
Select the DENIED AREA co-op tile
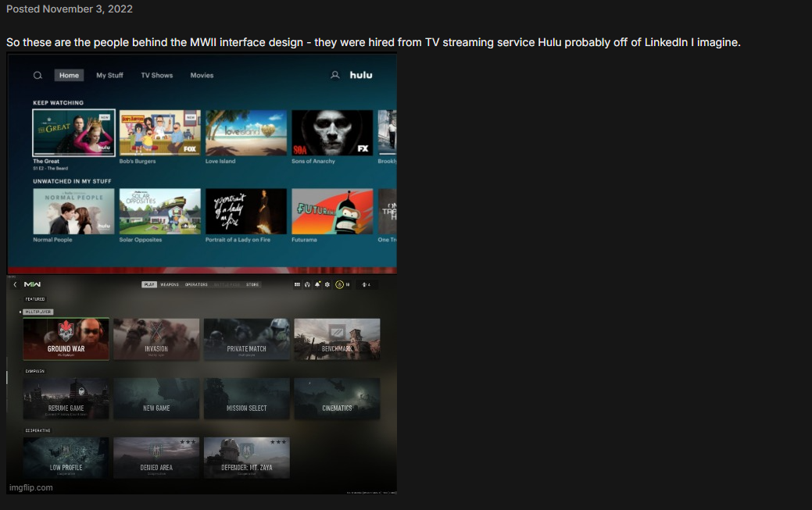tap(156, 458)
